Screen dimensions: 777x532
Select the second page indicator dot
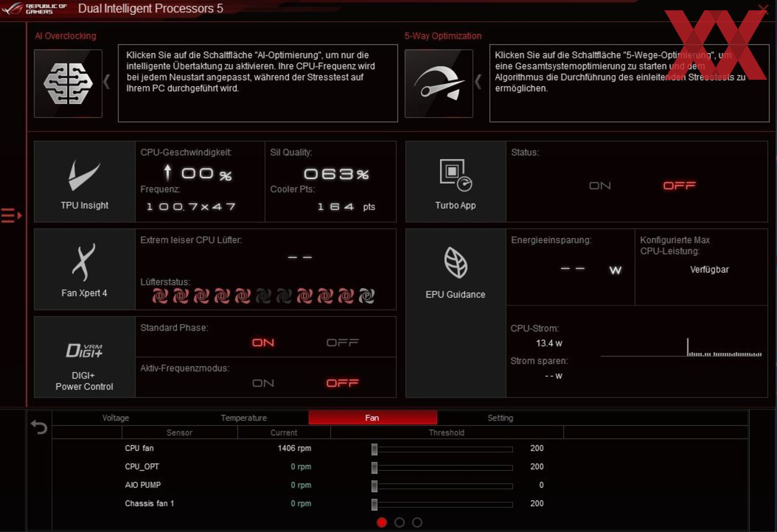point(399,522)
